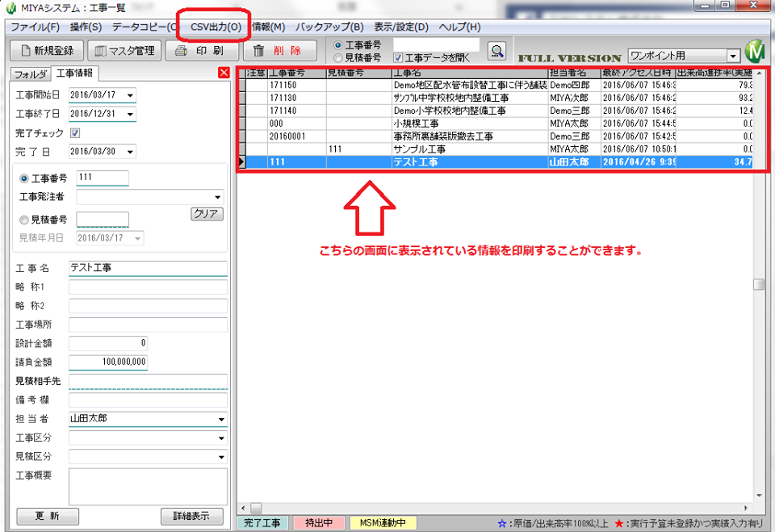Screen dimensions: 775x532
Task: Click the 完了工事 green legend swatch
Action: [x=262, y=522]
